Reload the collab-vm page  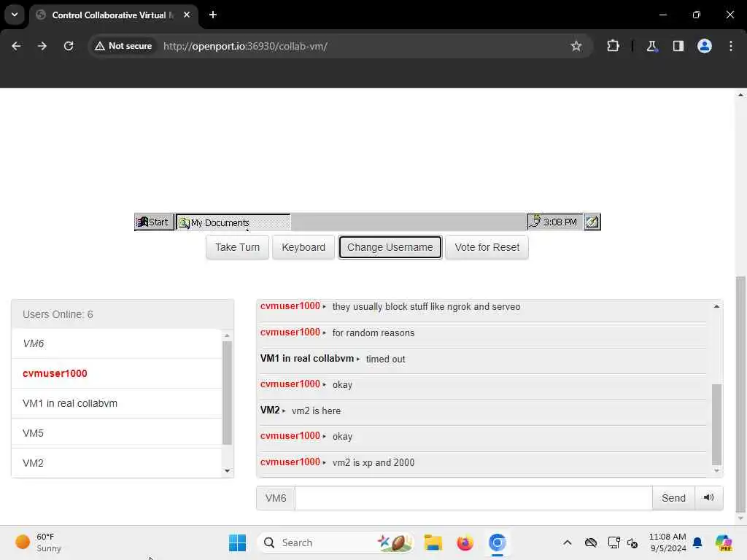coord(69,46)
